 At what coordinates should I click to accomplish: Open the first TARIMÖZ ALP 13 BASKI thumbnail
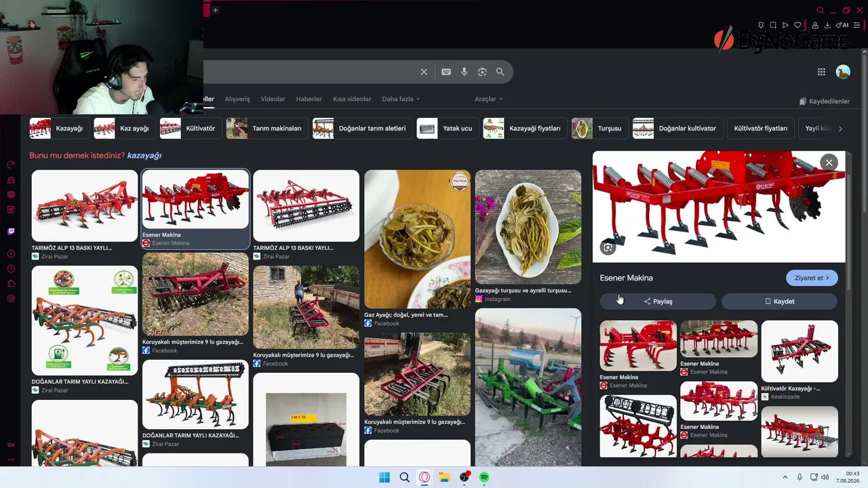pyautogui.click(x=85, y=206)
